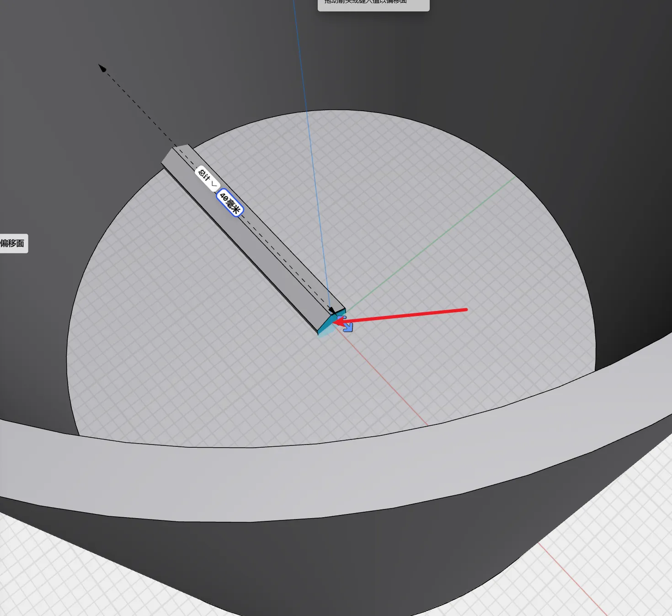This screenshot has height=616, width=672.
Task: Click the blue double-arrow offset handle
Action: click(x=347, y=325)
